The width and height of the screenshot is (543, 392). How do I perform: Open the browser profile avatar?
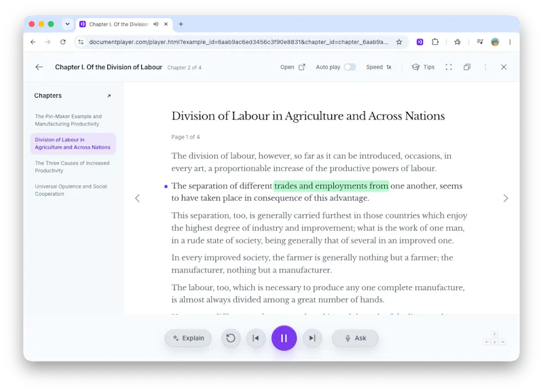(495, 42)
